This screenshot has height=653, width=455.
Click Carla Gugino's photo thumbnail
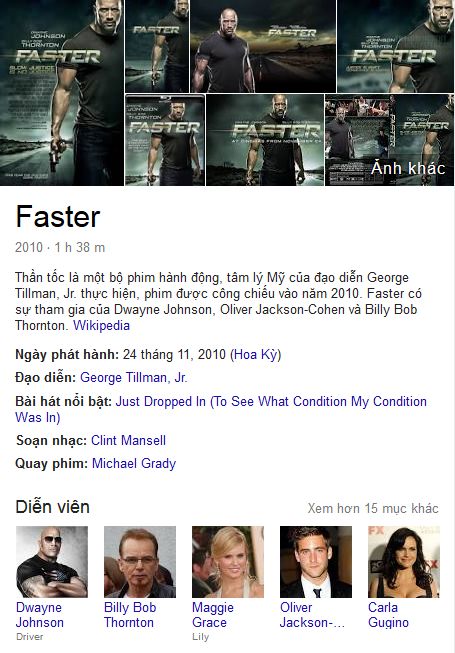coord(404,562)
